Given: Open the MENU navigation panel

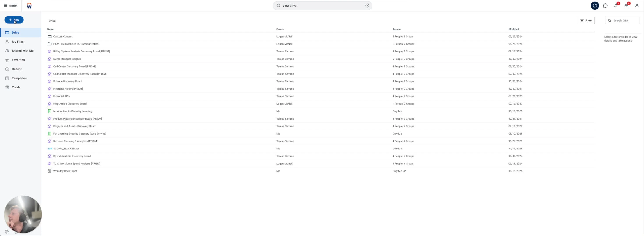Looking at the screenshot, I should tap(10, 5).
